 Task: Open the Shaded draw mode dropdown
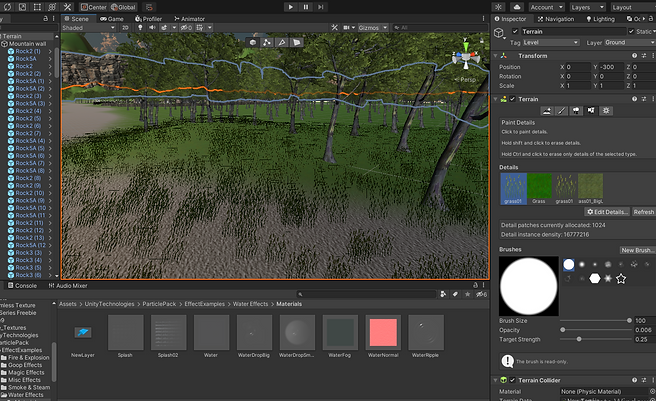click(88, 28)
